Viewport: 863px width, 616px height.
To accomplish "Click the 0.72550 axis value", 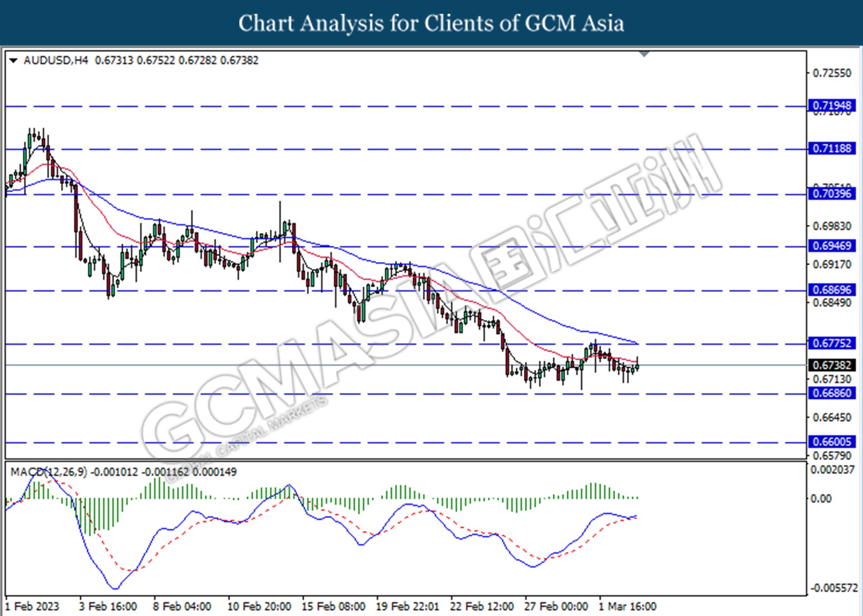I will (832, 73).
